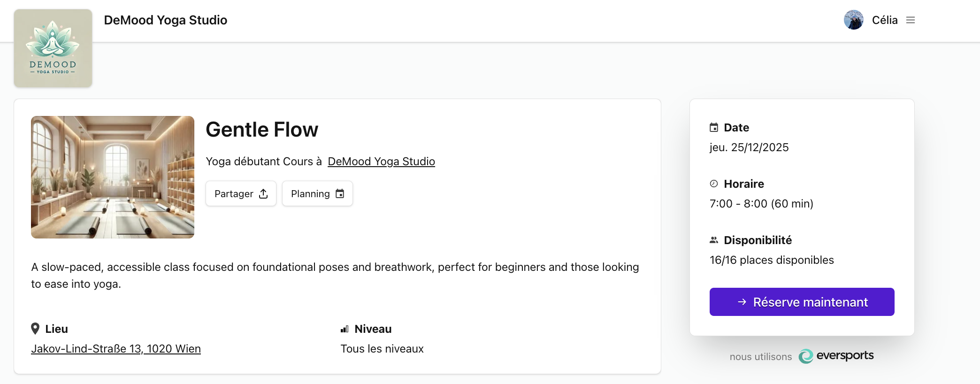Click the bar-level icon beside Niveau
Viewport: 980px width, 384px height.
click(x=345, y=329)
